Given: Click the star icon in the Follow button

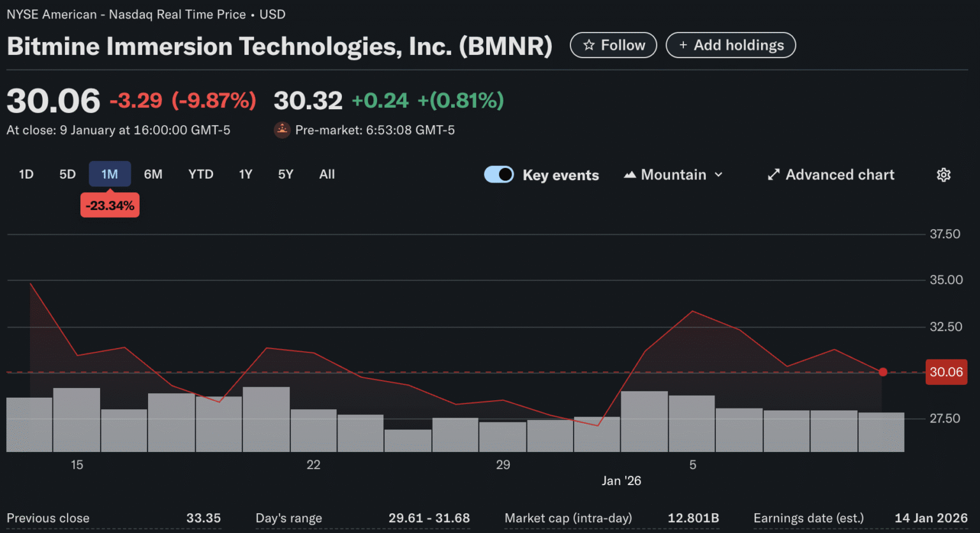Looking at the screenshot, I should point(589,45).
